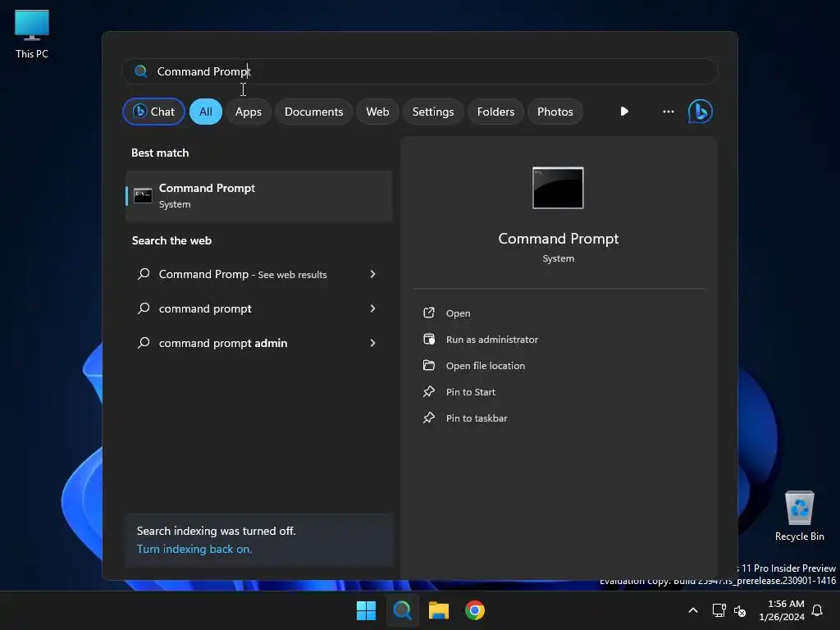Click the search magnifier in the search box

[x=141, y=71]
